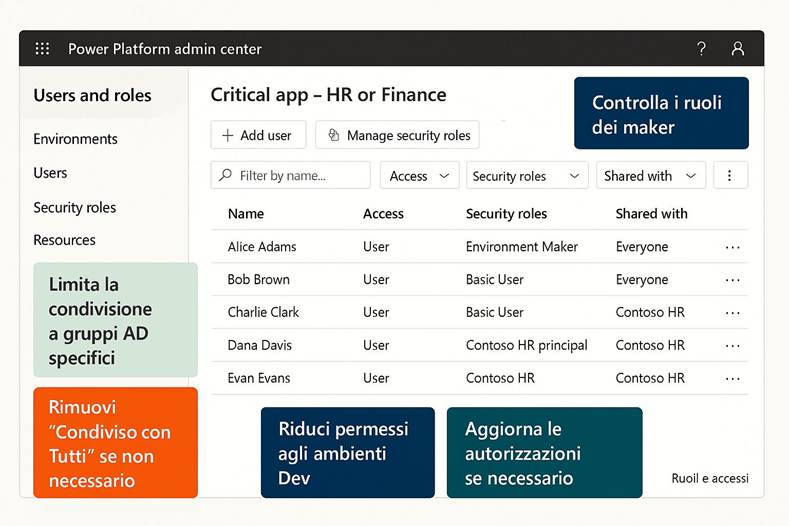Sort by the Name column header
Screen dimensions: 789x526
click(245, 213)
